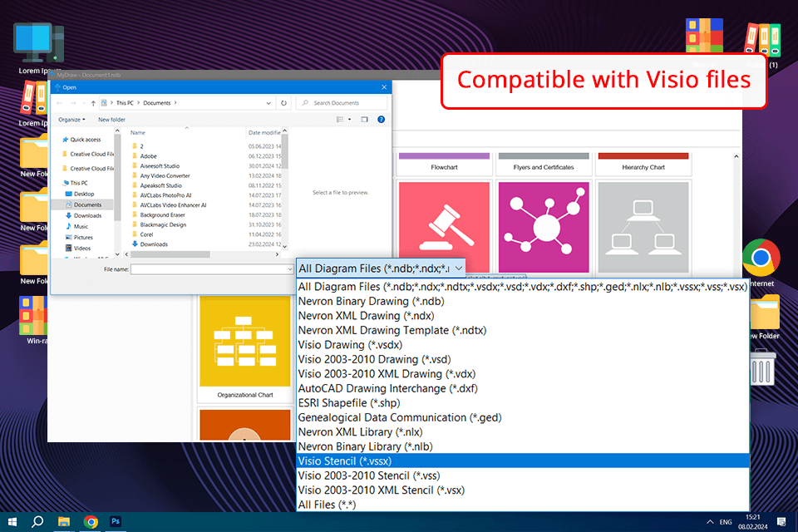Open the Hierarchy Chart template in MyDraw
Screen dimensions: 798x532
[643, 164]
